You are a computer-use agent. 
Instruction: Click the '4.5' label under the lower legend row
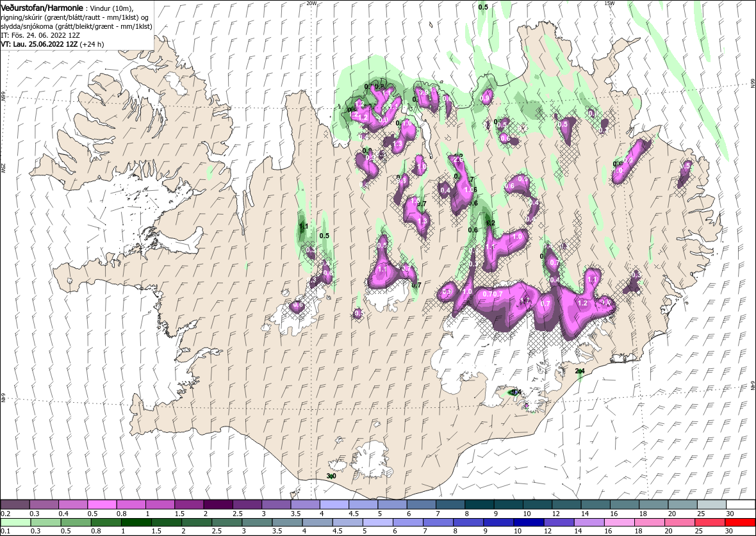click(338, 531)
